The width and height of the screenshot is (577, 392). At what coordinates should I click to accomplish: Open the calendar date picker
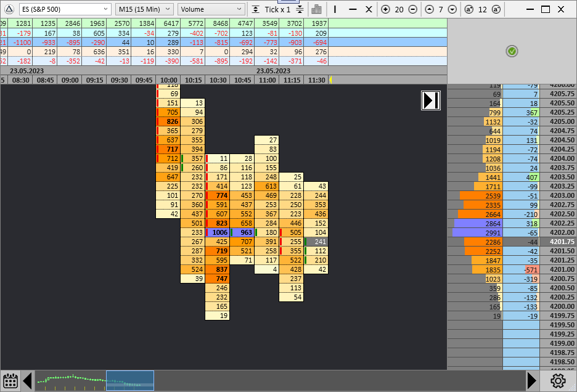coord(10,381)
